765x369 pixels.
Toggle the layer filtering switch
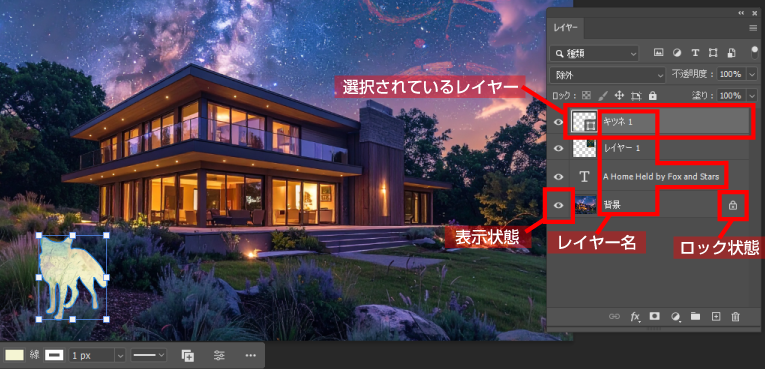(x=755, y=53)
